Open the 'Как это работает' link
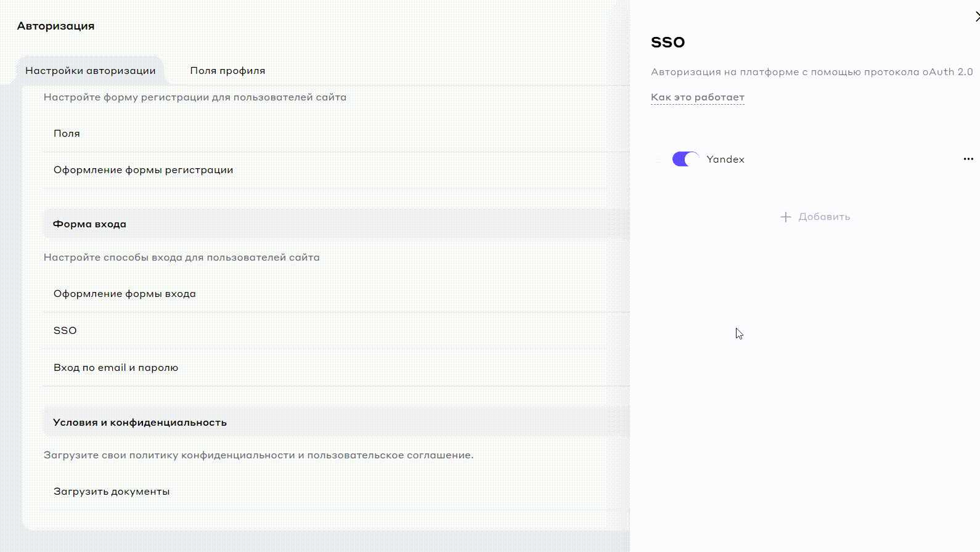 pyautogui.click(x=697, y=97)
